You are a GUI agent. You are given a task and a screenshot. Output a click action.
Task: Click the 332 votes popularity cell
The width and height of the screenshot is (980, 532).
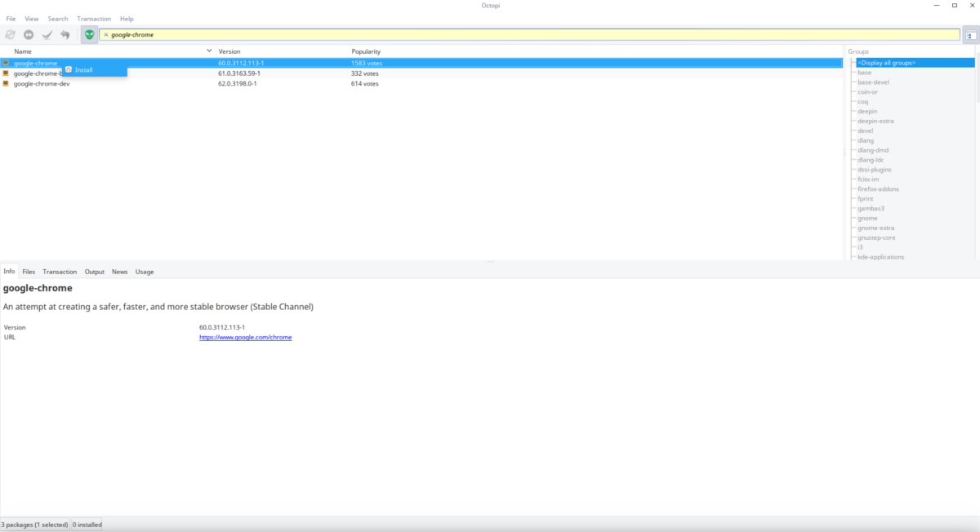point(365,73)
